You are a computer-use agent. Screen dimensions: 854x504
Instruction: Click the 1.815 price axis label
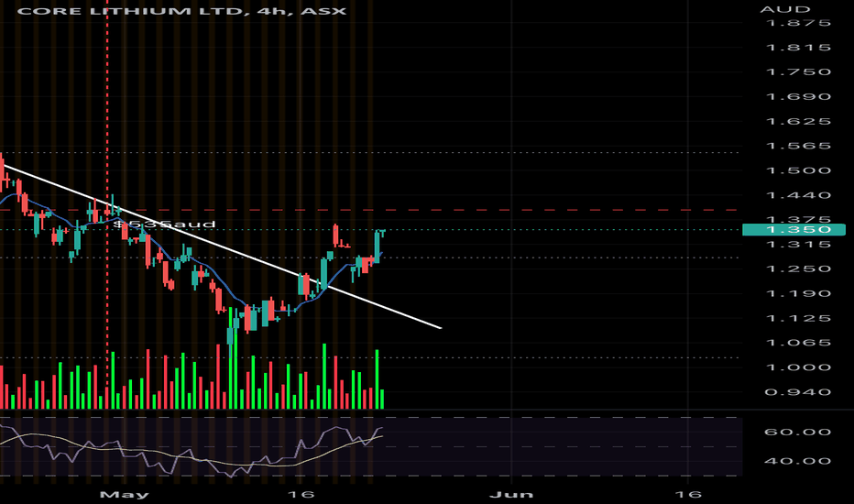click(x=798, y=48)
